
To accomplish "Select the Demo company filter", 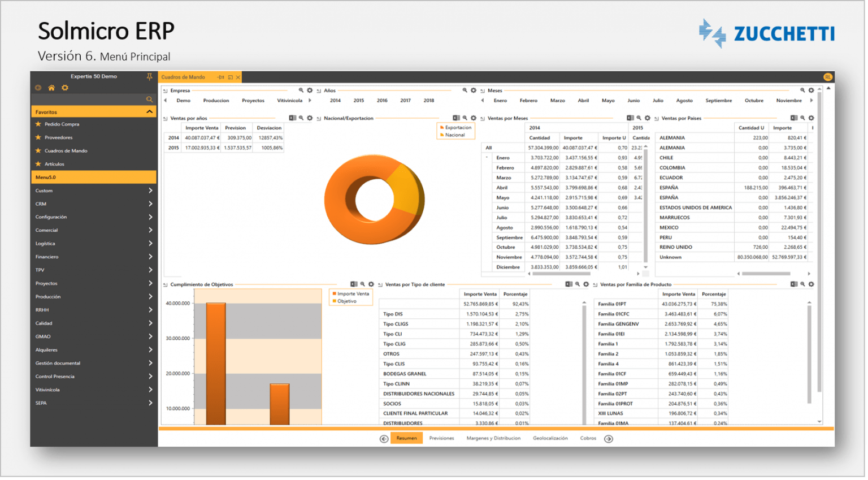I will (184, 101).
